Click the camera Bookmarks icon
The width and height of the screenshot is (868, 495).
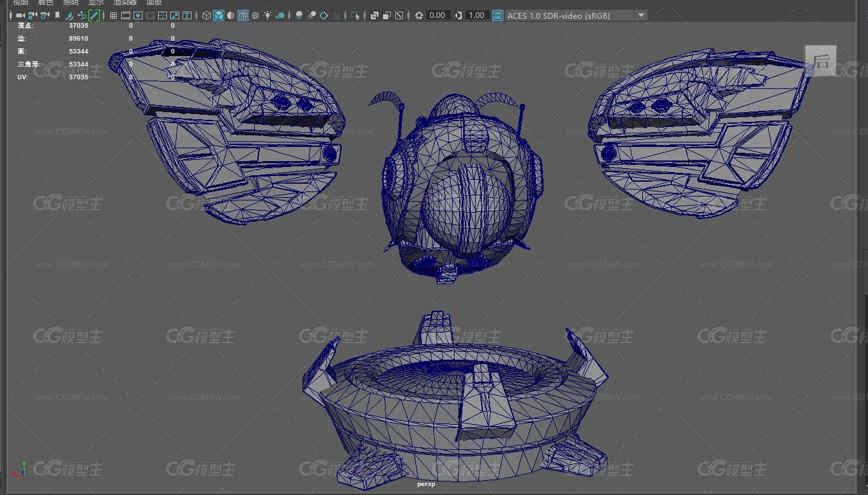click(x=57, y=15)
